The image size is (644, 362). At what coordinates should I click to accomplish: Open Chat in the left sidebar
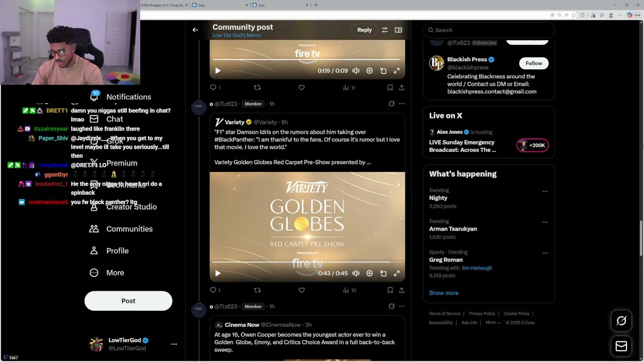click(107, 119)
